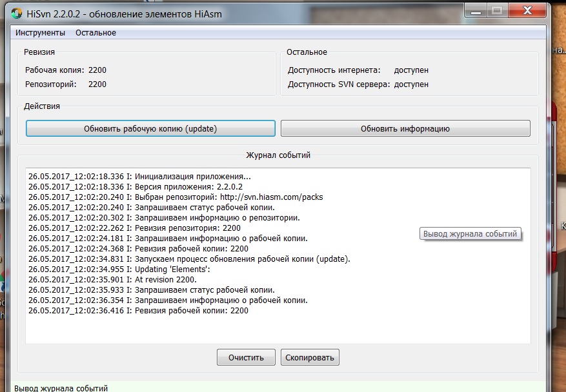Select log line 'Ревизия репозитория: 2200'
The height and width of the screenshot is (392, 566).
click(x=134, y=228)
